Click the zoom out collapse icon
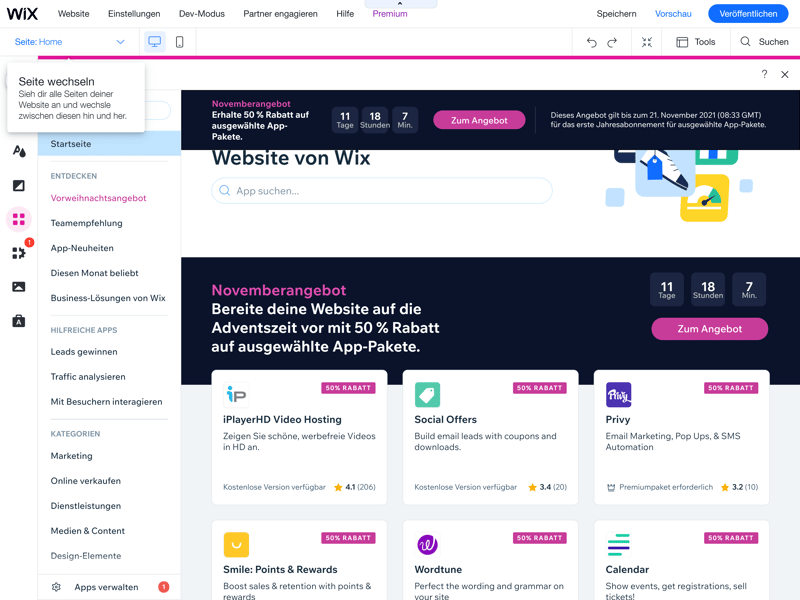800x600 pixels. (647, 42)
